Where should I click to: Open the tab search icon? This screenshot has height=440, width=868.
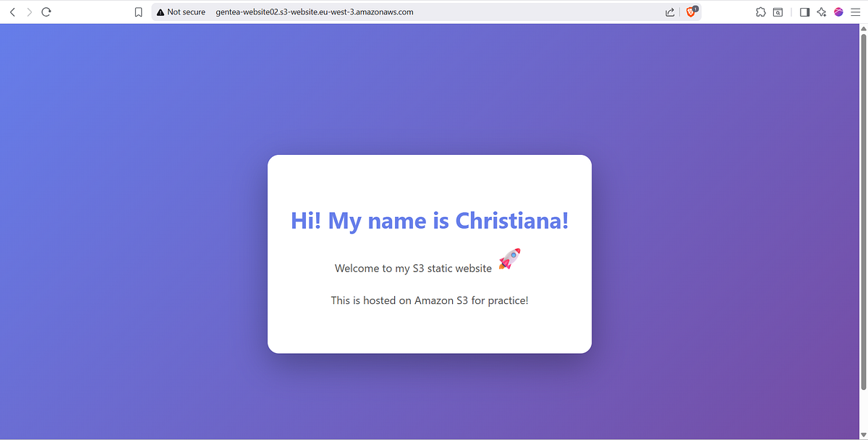click(778, 12)
